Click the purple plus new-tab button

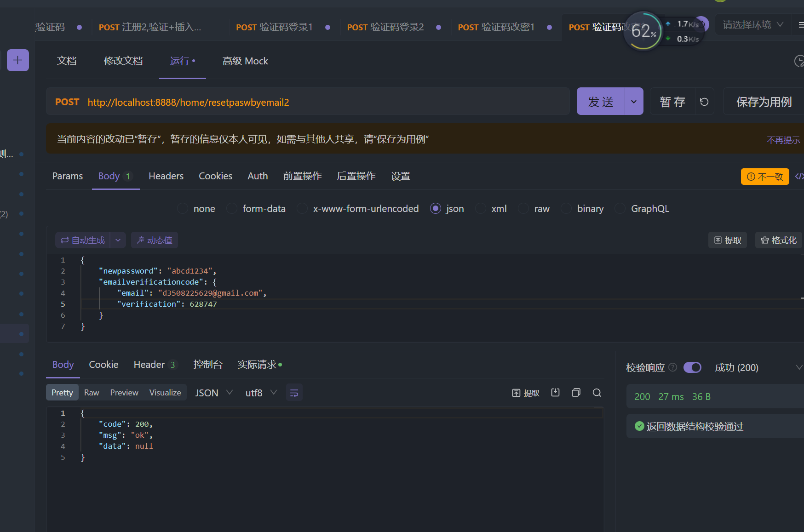[18, 60]
